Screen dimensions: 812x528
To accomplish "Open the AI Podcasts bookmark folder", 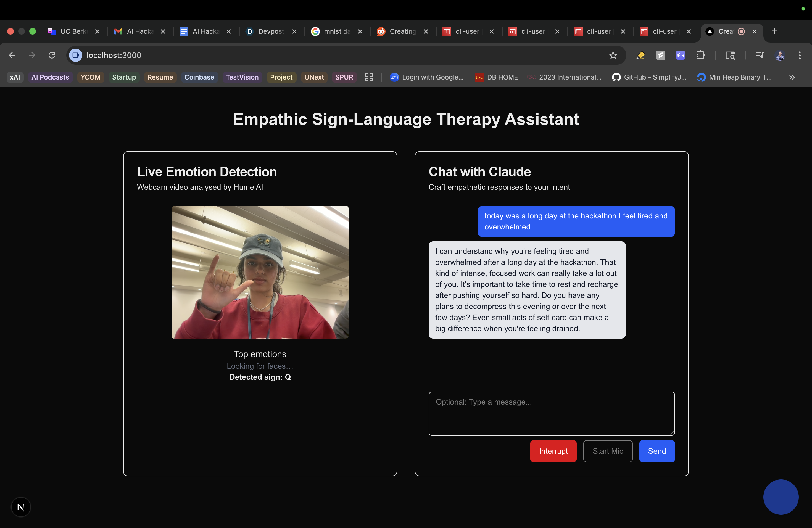I will point(50,77).
